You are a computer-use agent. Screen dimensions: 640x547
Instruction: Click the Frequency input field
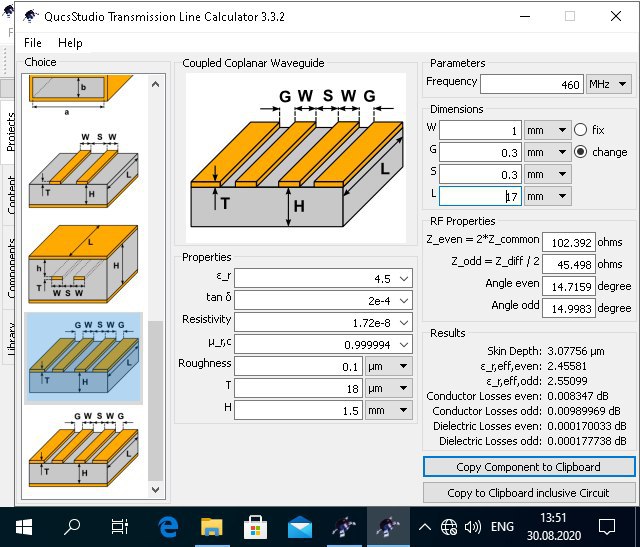point(532,84)
